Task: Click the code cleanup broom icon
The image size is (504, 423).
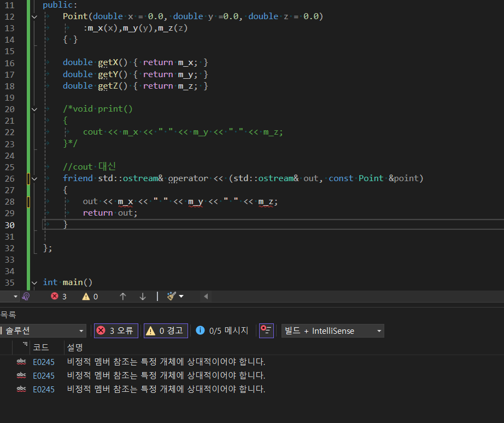Action: [172, 296]
